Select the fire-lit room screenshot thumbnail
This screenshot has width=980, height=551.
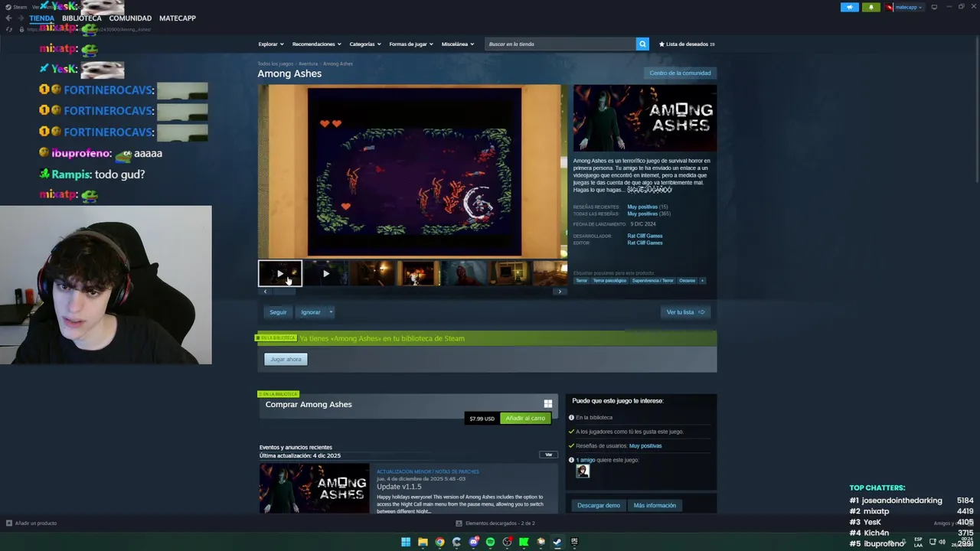coord(418,273)
